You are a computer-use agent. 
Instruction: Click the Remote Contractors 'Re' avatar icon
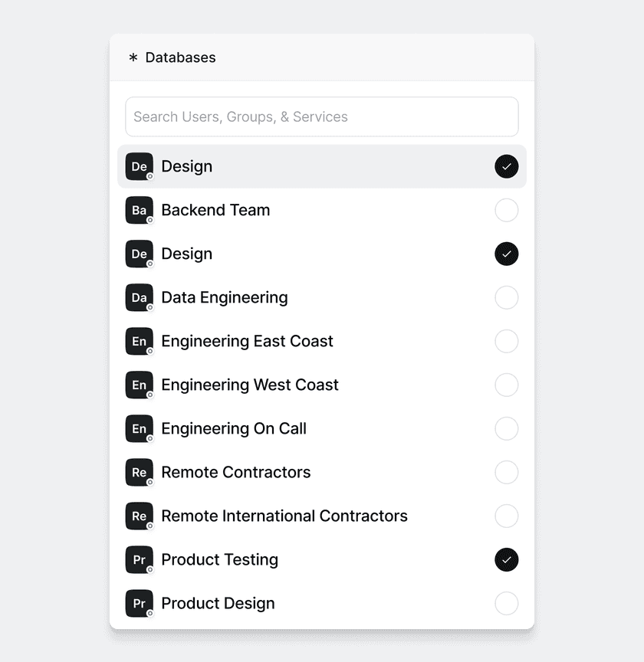pyautogui.click(x=139, y=472)
